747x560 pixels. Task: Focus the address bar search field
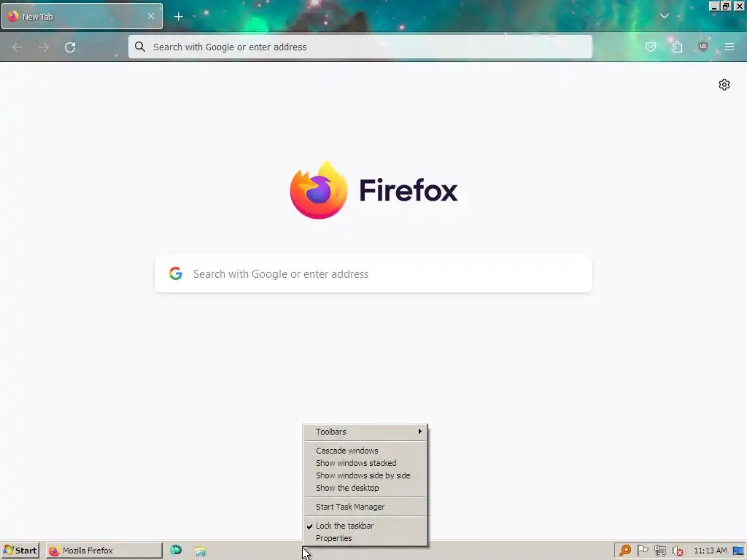(x=360, y=47)
